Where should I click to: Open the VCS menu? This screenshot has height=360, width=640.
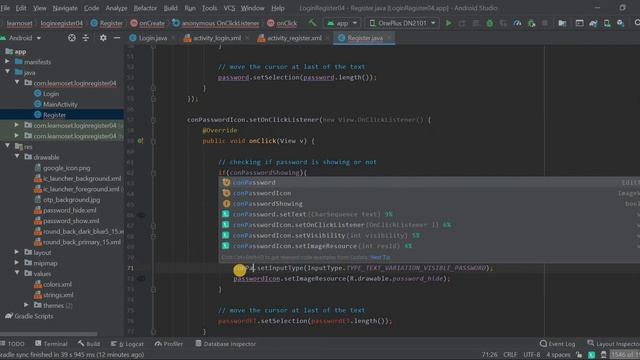[x=229, y=8]
